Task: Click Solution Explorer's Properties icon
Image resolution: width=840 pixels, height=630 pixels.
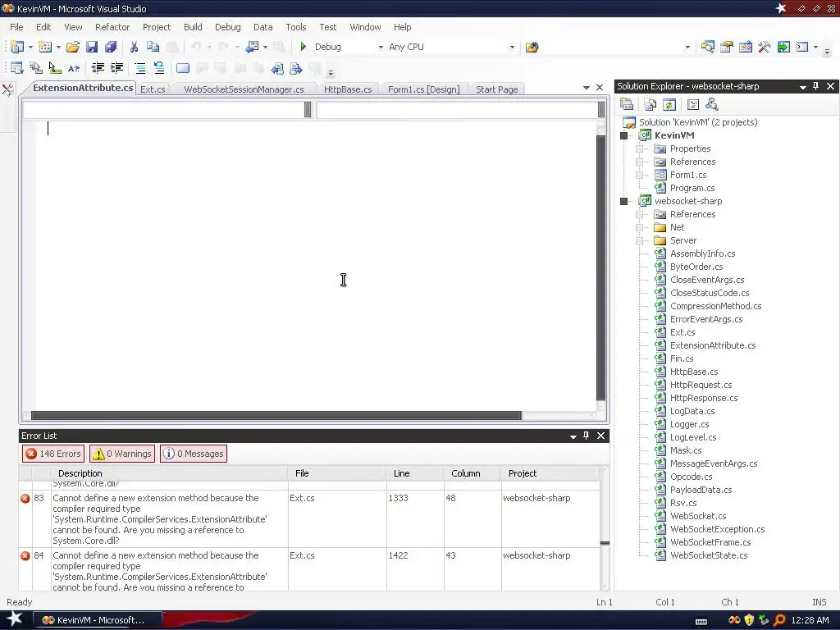Action: (x=626, y=104)
